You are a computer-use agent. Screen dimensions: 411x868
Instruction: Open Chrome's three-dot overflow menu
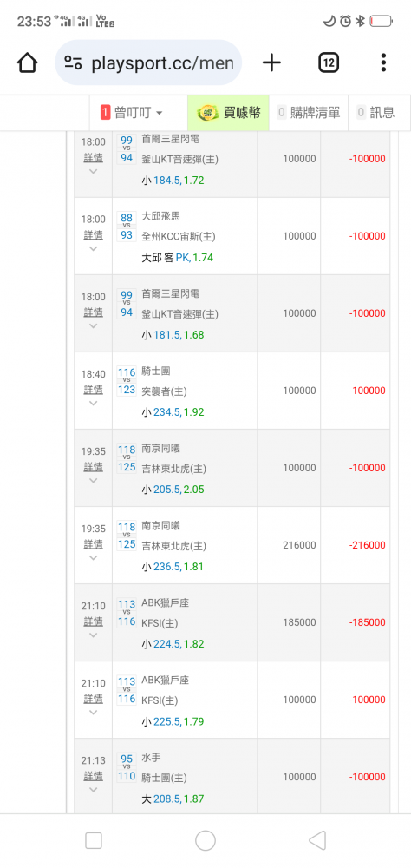coord(383,62)
